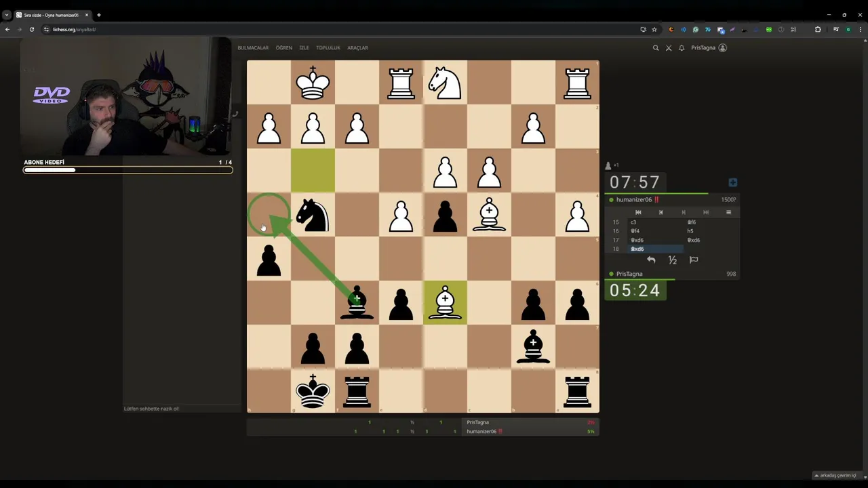This screenshot has width=868, height=488.
Task: Request a takeback with the undo arrow
Action: 651,260
